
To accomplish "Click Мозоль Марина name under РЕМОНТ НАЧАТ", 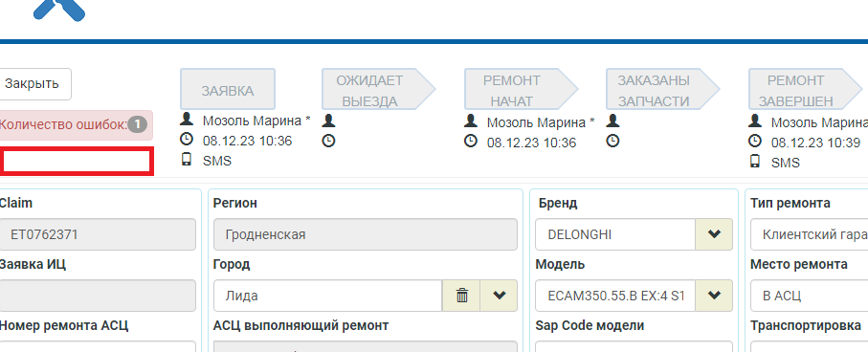I will [541, 122].
